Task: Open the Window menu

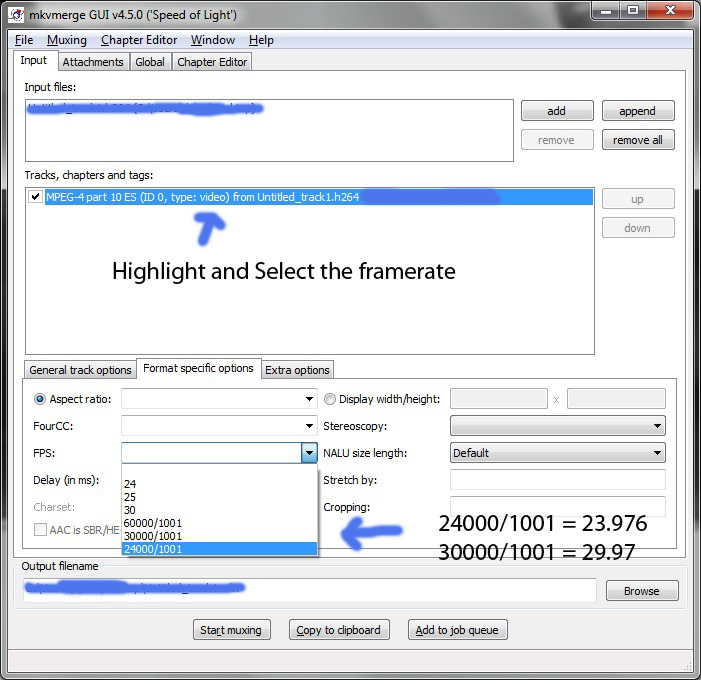Action: (213, 40)
